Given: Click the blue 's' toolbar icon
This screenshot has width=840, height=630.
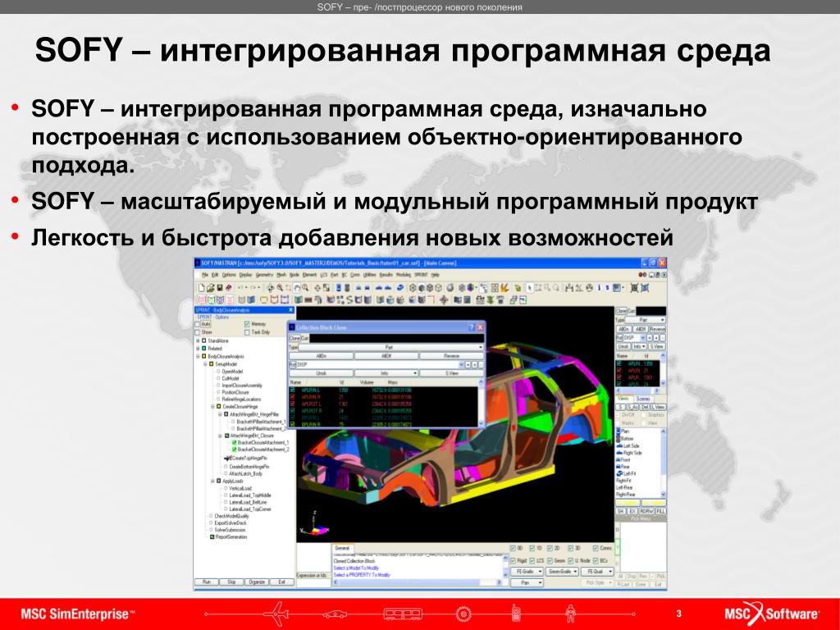Looking at the screenshot, I should tap(607, 288).
